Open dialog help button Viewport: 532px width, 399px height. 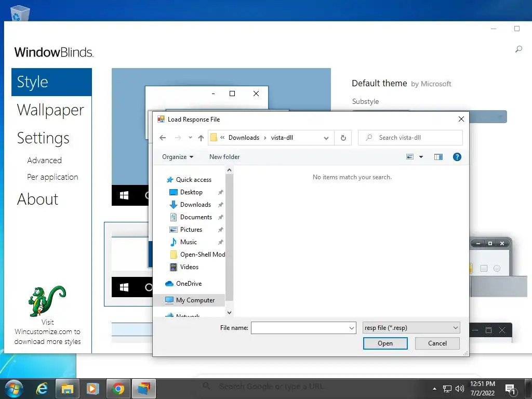tap(457, 157)
